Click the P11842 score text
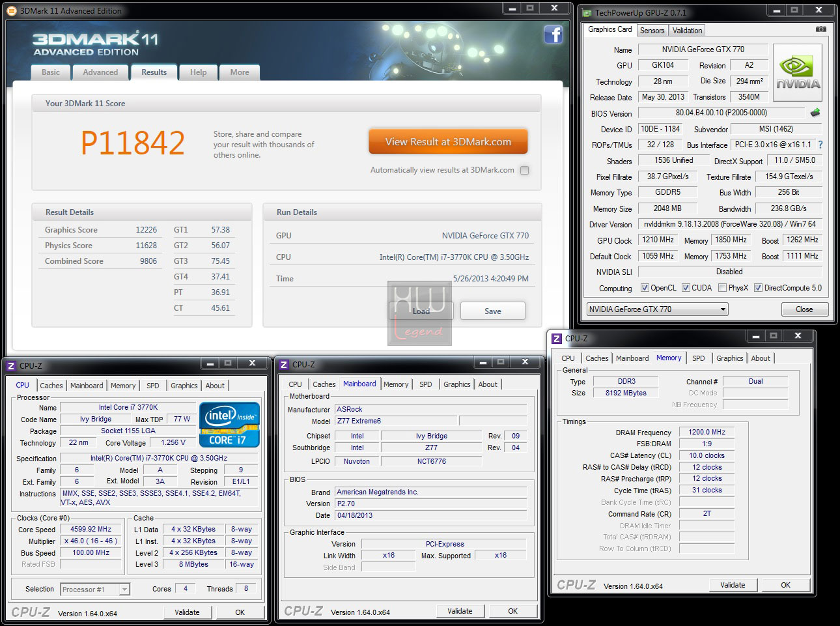 [133, 143]
